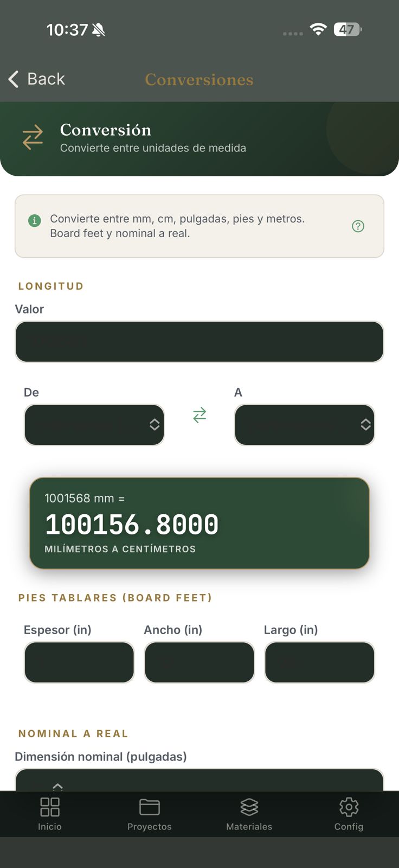Screen dimensions: 399x868
Task: Select the Espesor (in) field
Action: click(x=79, y=662)
